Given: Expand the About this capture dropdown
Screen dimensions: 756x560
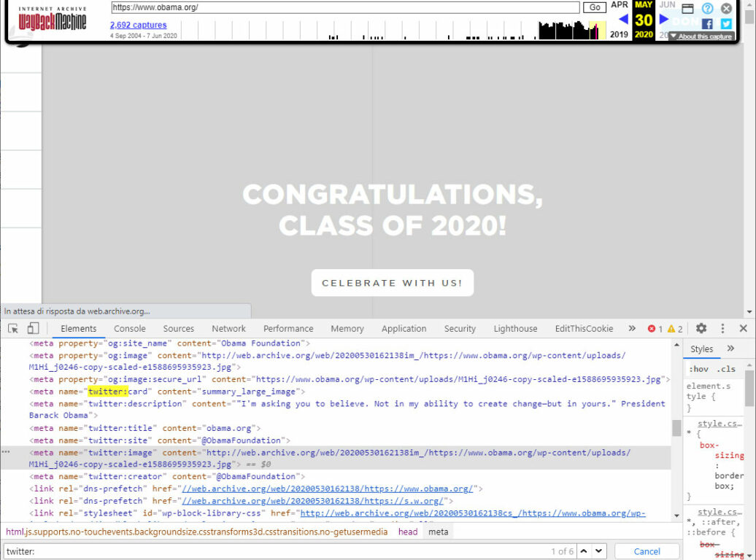Looking at the screenshot, I should (701, 36).
